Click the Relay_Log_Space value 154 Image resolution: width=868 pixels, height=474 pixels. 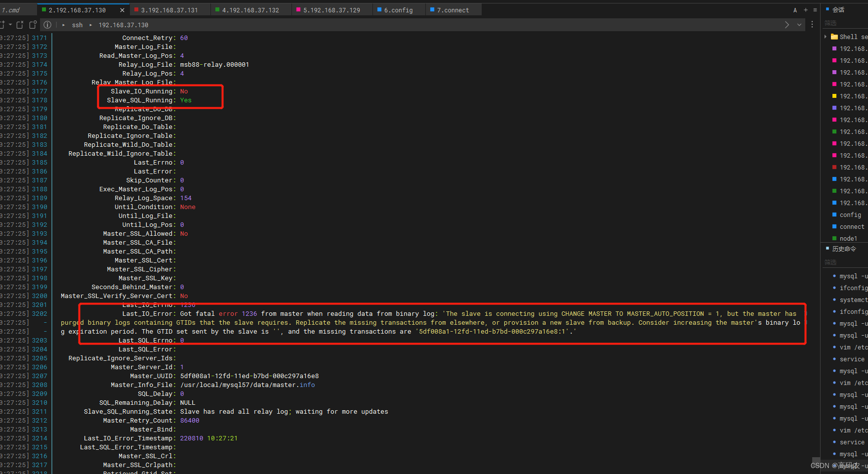tap(186, 198)
